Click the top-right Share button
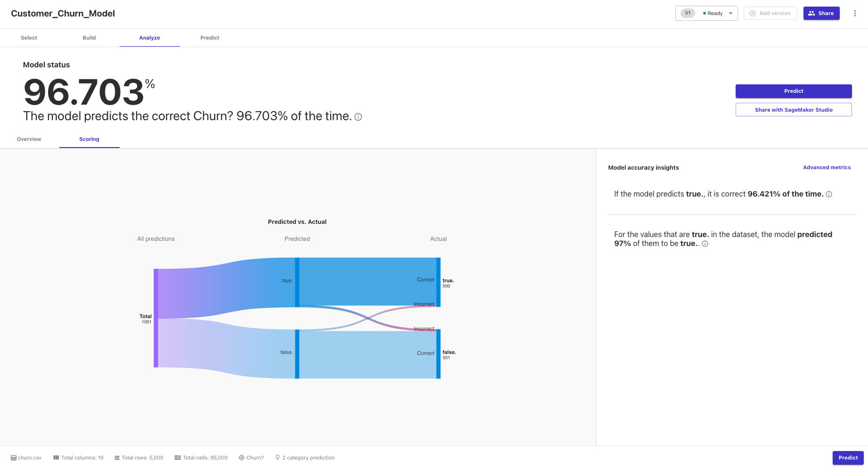 821,13
